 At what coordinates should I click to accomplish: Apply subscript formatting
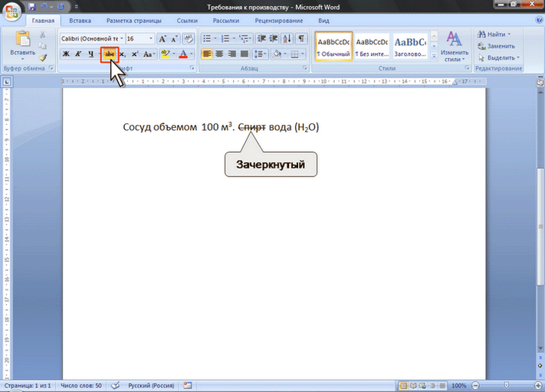point(123,54)
